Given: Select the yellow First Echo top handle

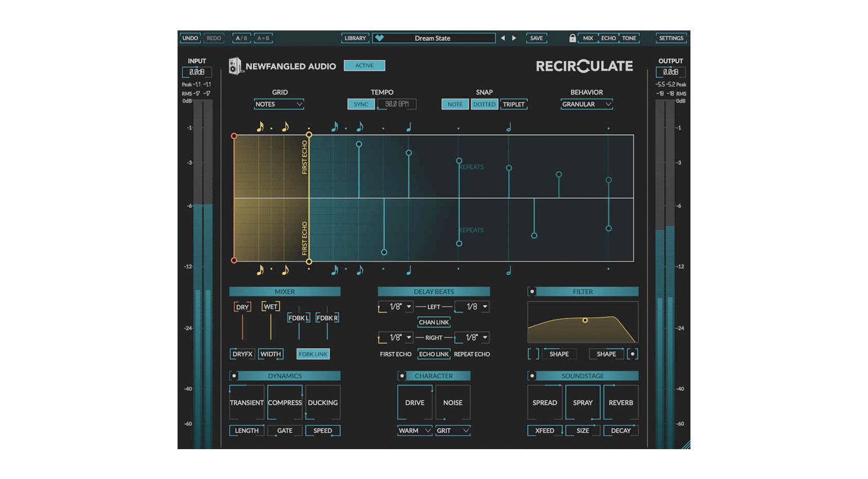Looking at the screenshot, I should (309, 135).
